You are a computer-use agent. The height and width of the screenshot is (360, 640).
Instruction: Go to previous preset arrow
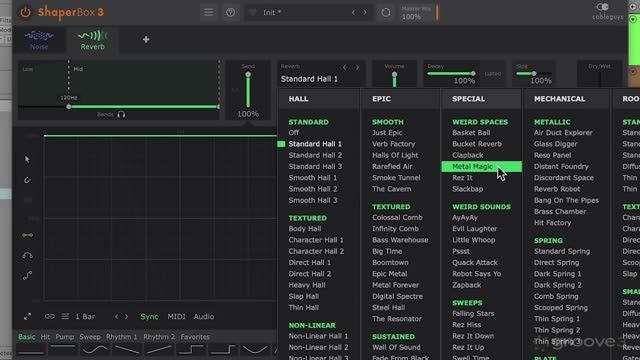[x=353, y=12]
